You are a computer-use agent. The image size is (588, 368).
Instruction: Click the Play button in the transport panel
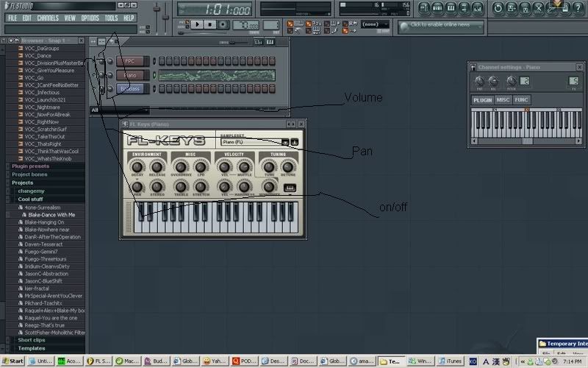click(x=197, y=24)
